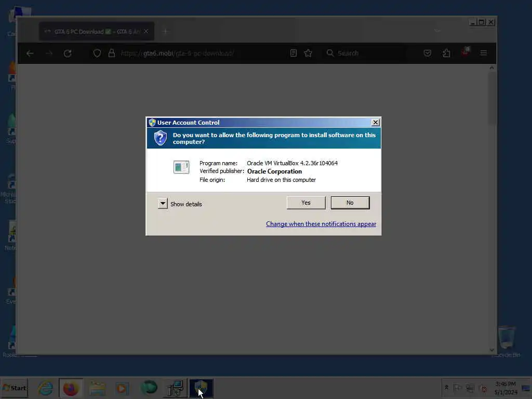Reload the page in Firefox
The image size is (532, 399).
click(x=68, y=54)
